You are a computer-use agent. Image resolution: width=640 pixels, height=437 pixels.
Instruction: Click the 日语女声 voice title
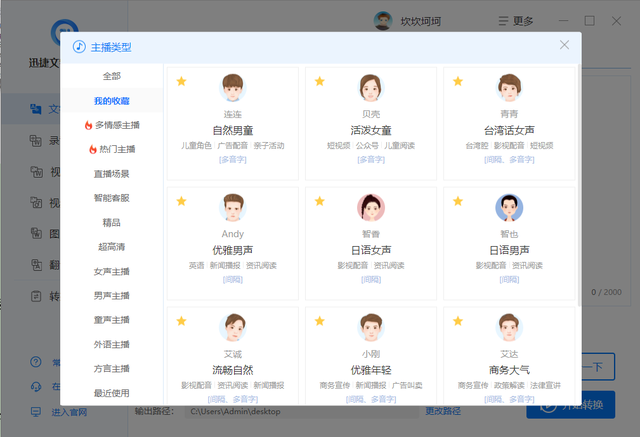[x=371, y=250]
